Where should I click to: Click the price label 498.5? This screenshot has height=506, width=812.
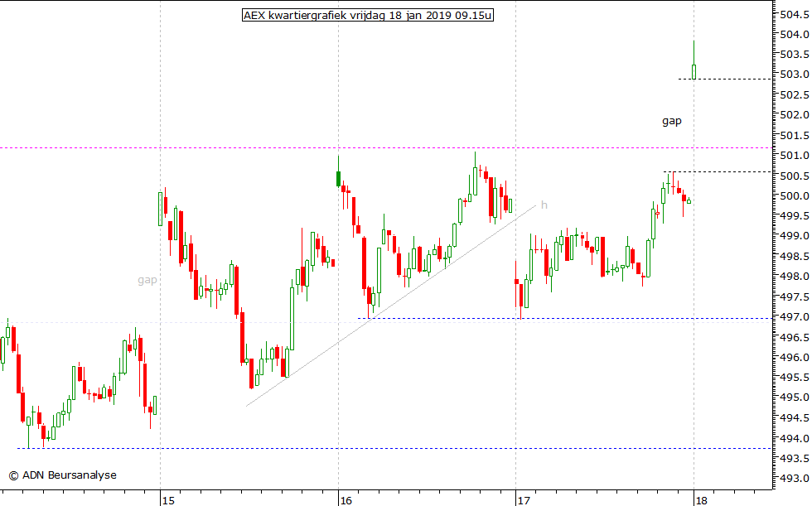(x=795, y=257)
